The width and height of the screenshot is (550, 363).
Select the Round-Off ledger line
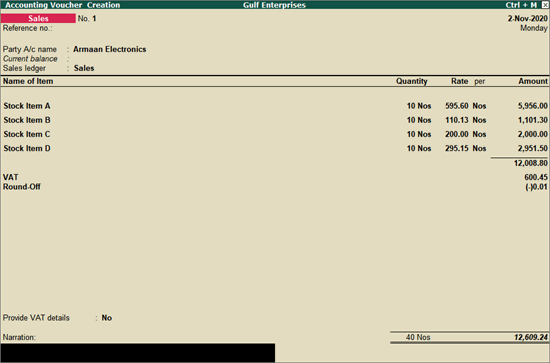coord(275,187)
